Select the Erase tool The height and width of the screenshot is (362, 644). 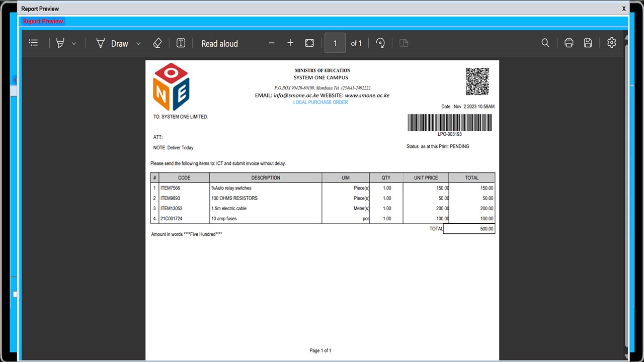click(x=157, y=43)
